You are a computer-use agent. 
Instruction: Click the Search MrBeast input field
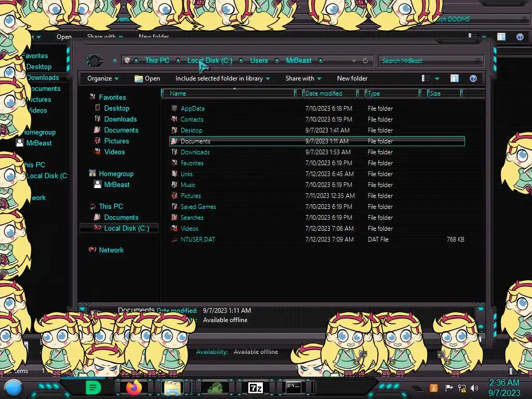click(431, 61)
